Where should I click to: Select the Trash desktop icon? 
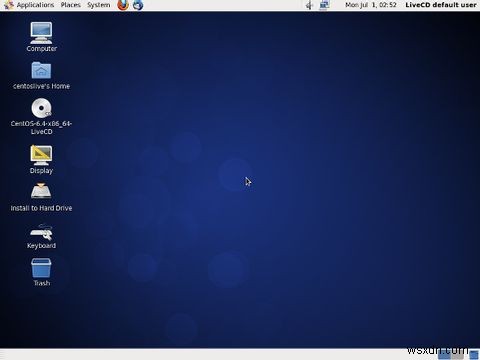[x=41, y=268]
